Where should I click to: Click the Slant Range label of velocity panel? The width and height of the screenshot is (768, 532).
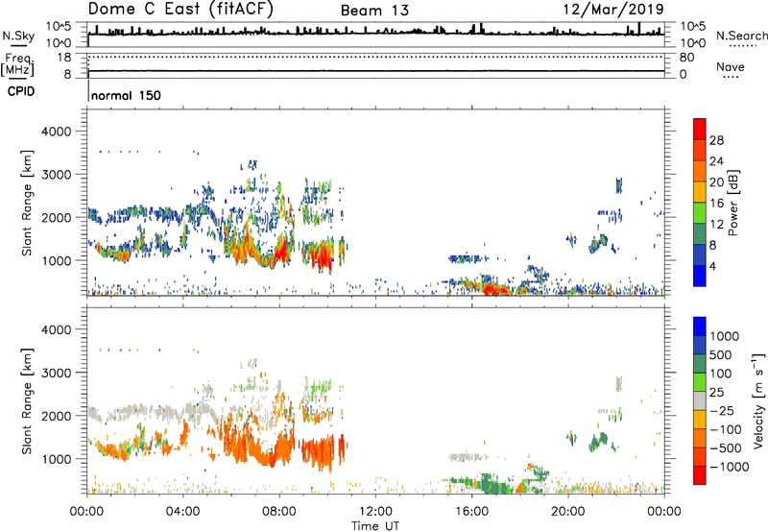27,400
